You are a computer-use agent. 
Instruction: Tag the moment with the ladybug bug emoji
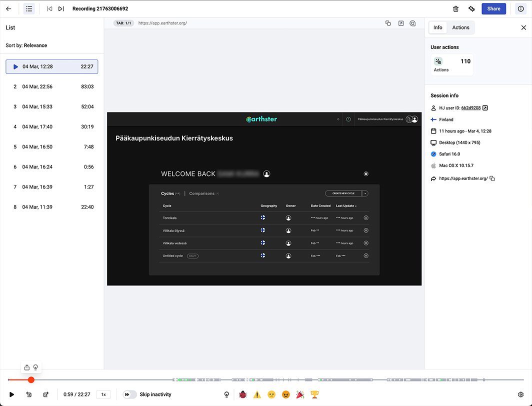click(242, 394)
